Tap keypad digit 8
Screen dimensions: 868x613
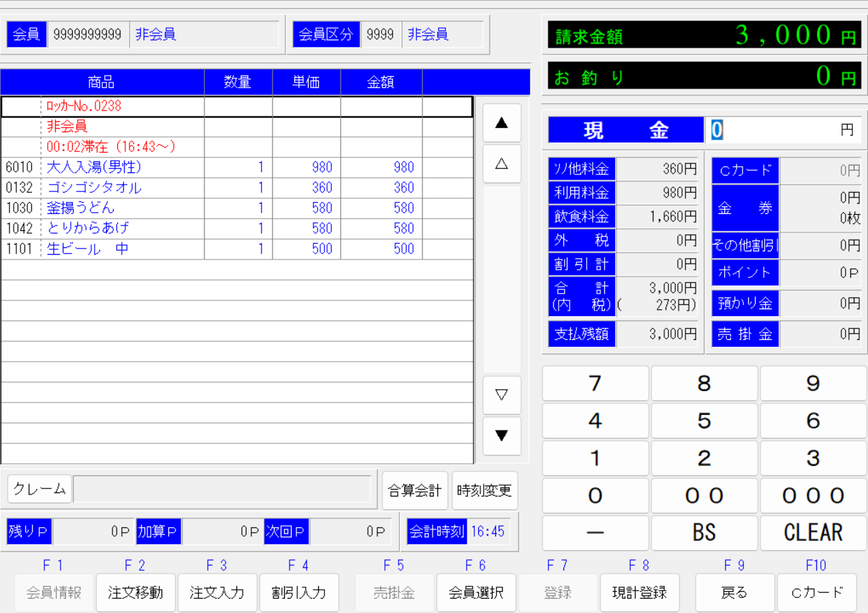coord(704,383)
